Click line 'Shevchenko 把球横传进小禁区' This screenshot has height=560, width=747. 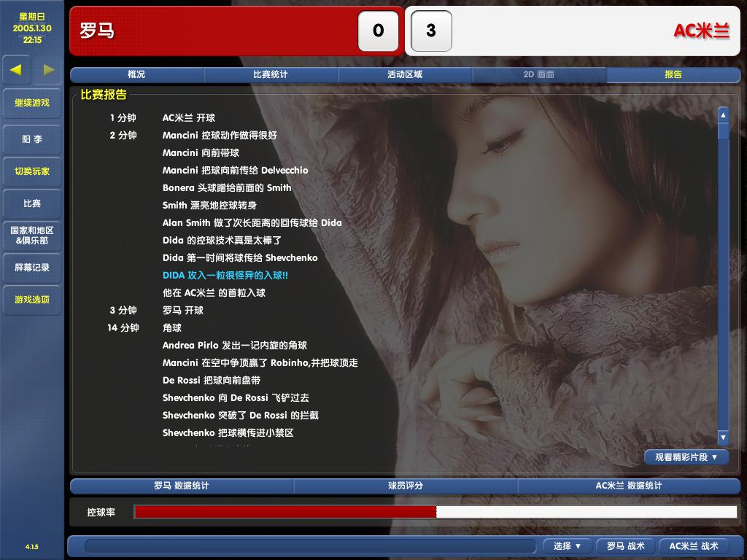click(228, 433)
